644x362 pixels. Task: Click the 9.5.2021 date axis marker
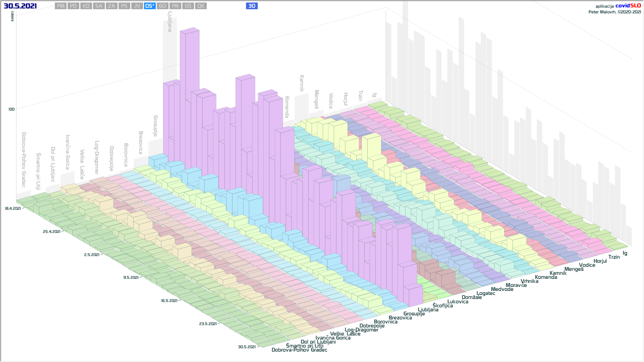tap(131, 278)
